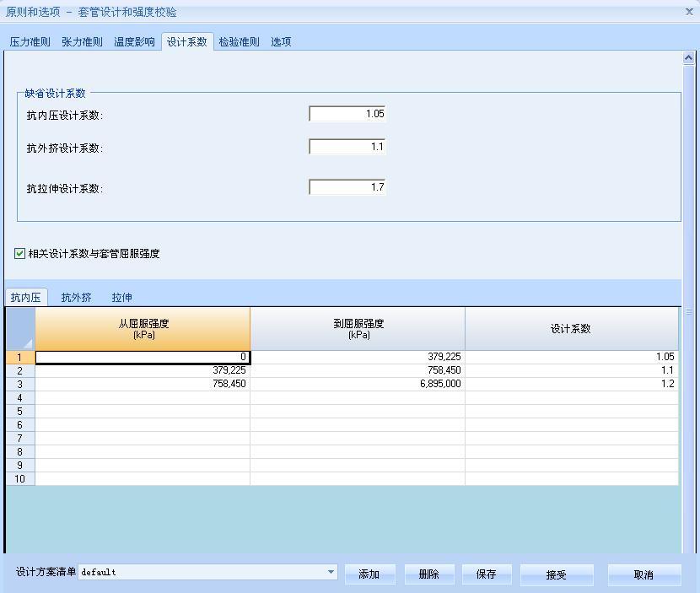Open the 拉伸 sub-tab
Viewport: 700px width, 593px height.
point(122,298)
